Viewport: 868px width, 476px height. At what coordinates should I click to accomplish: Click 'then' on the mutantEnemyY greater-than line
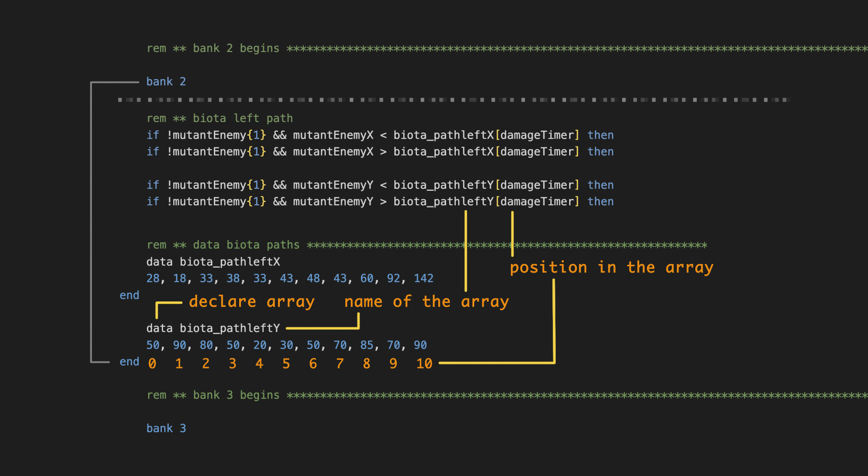[601, 201]
